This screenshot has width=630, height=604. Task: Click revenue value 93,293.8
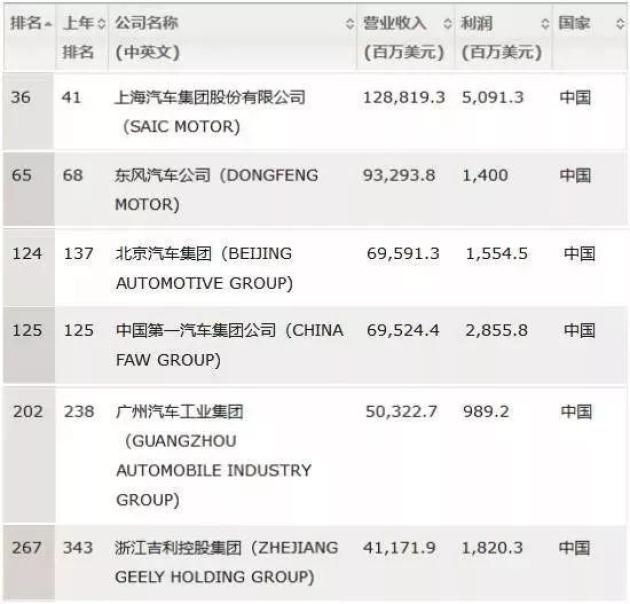point(399,175)
